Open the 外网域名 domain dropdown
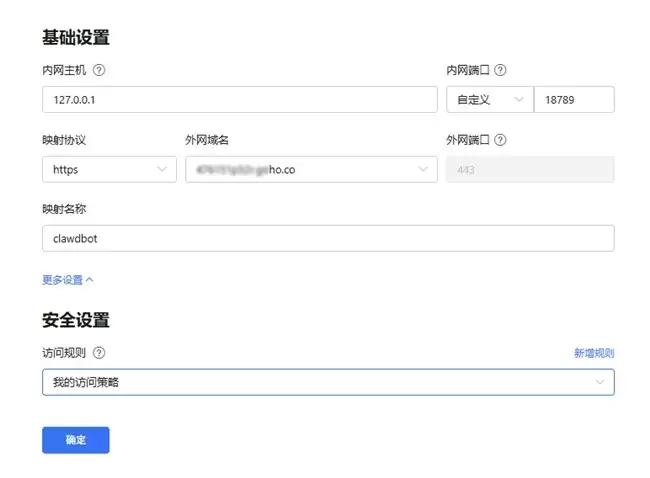The image size is (650, 478). tap(311, 170)
